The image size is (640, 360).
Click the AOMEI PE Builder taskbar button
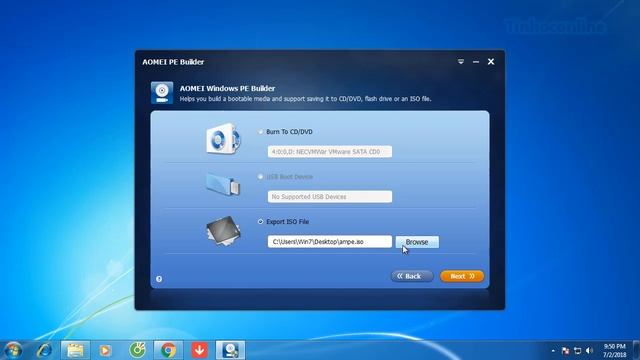point(230,350)
